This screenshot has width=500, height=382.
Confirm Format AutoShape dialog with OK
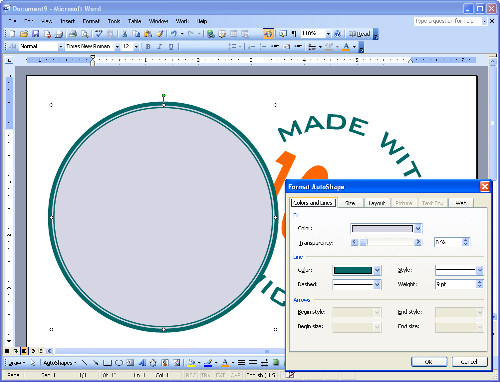pos(429,362)
